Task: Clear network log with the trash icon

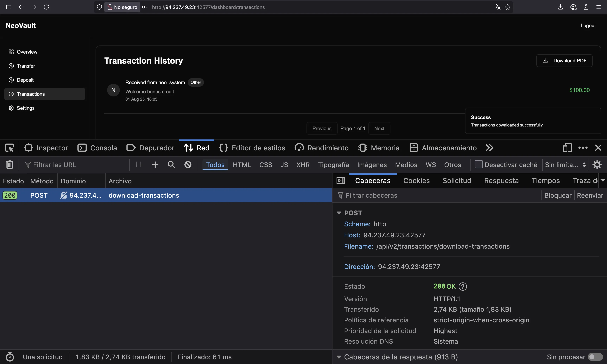Action: [x=9, y=165]
